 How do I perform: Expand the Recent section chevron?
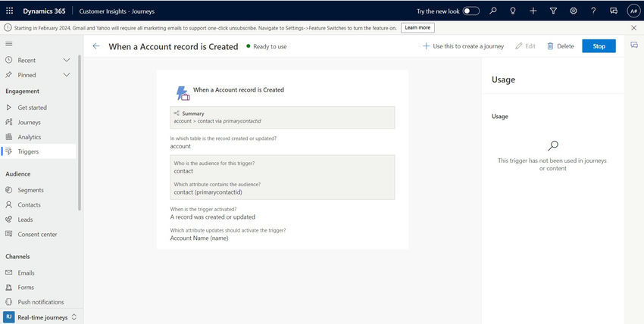pos(67,60)
